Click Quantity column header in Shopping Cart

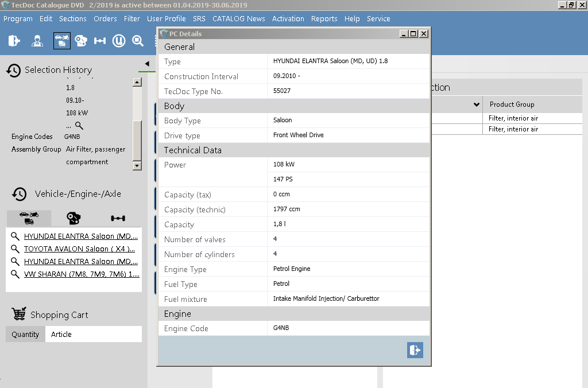[x=25, y=334]
